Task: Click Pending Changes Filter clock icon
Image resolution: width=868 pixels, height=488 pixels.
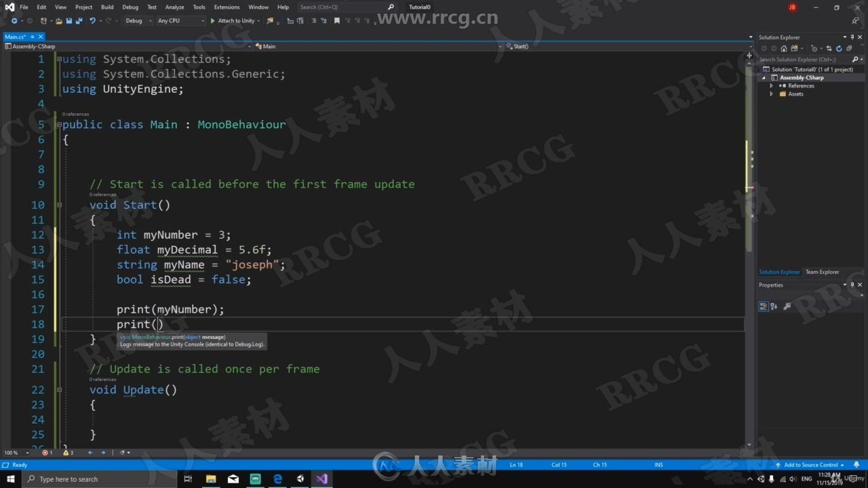Action: click(814, 49)
